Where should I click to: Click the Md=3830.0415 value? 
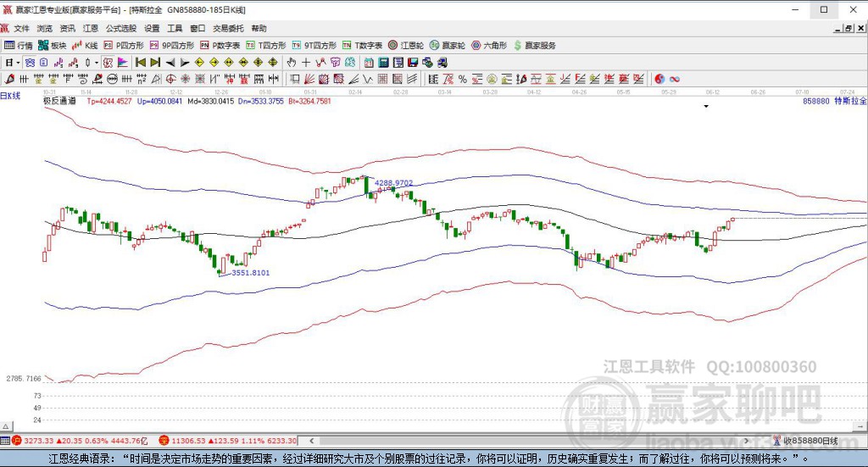(x=210, y=101)
